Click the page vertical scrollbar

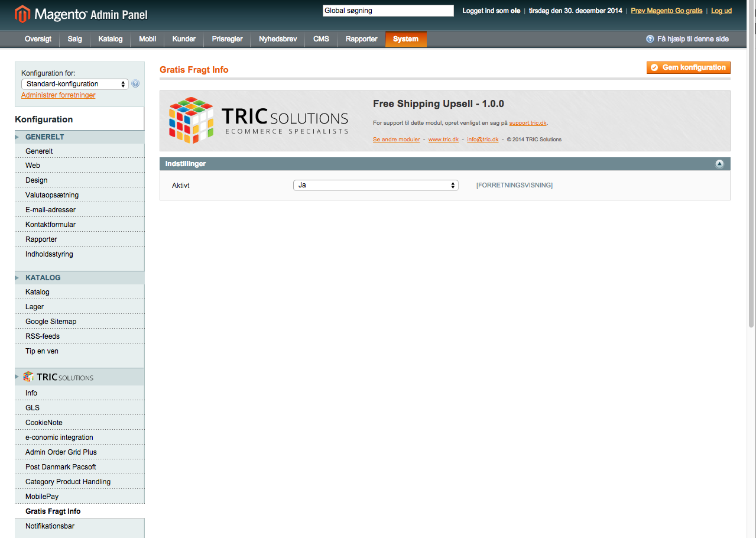point(751,177)
